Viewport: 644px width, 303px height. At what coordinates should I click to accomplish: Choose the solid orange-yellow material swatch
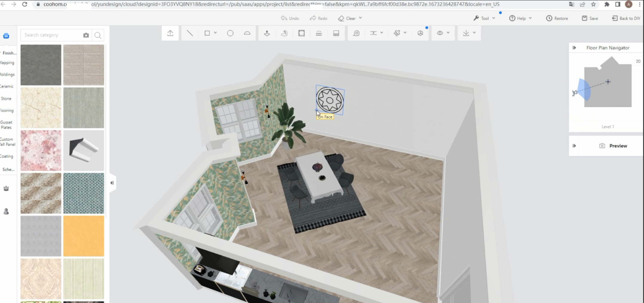tap(84, 236)
